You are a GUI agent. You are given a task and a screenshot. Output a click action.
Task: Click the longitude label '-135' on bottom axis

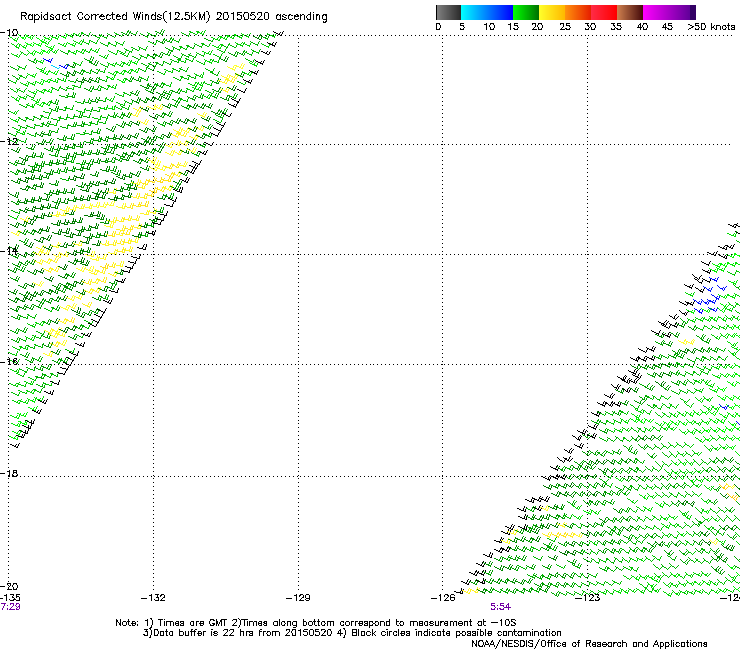[10, 598]
